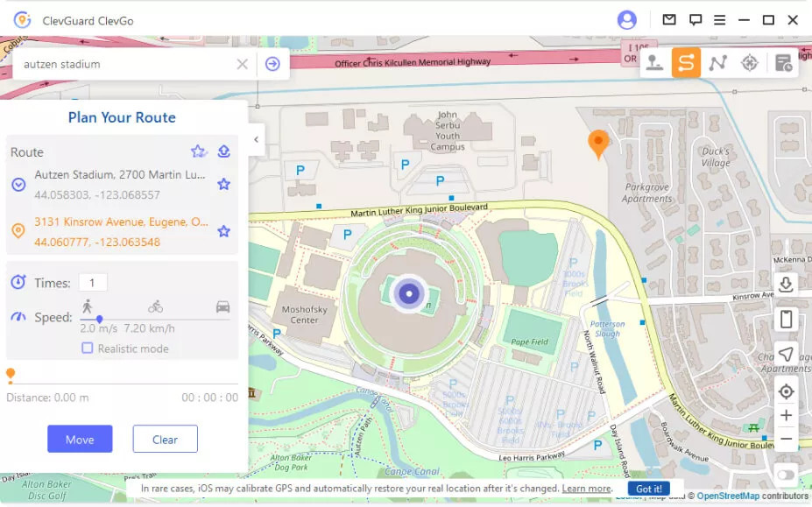Select 3131 Kinsrow Avenue, Eugene address
This screenshot has height=507, width=812.
click(121, 222)
